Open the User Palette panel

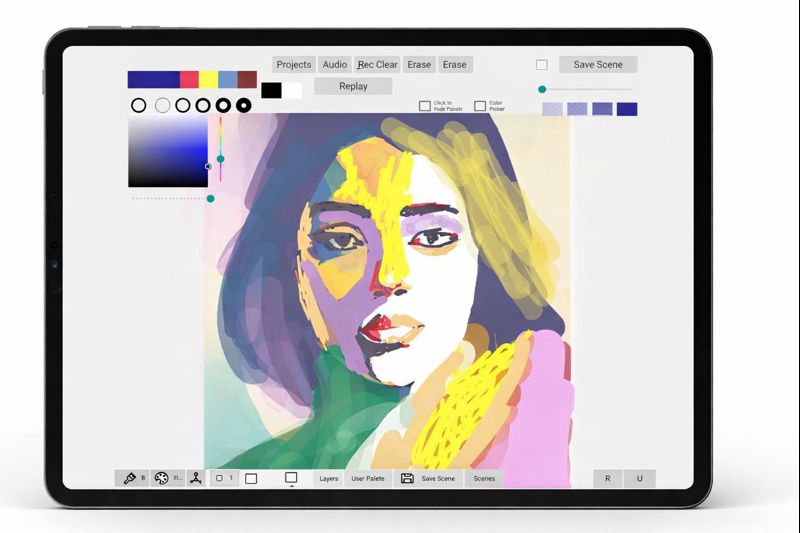(x=368, y=478)
